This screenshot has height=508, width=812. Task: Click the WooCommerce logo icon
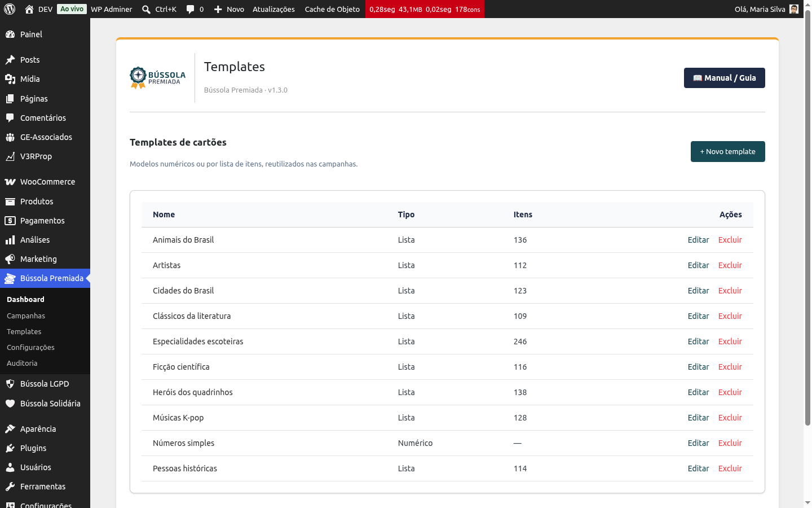pos(10,182)
